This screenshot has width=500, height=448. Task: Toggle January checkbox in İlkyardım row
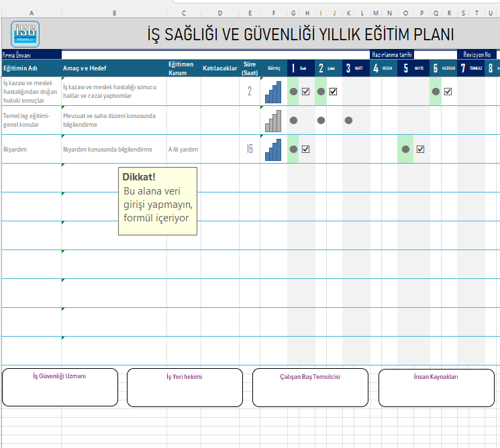[x=305, y=149]
